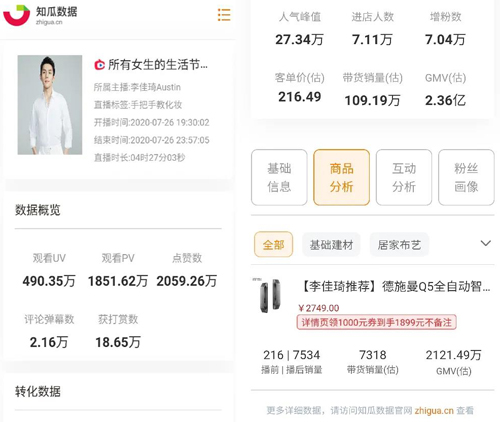Image resolution: width=500 pixels, height=422 pixels.
Task: Open product title 德施曼Q5全自动智
Action: click(x=396, y=286)
